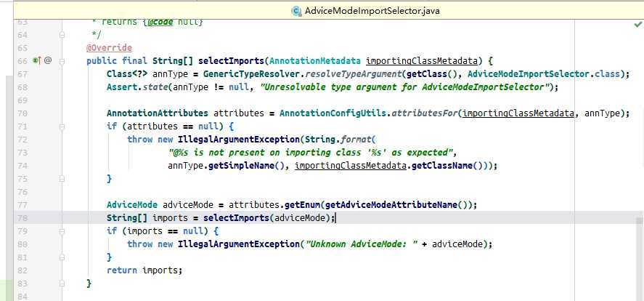644x301 pixels.
Task: Click the line number 84 in the gutter
Action: click(x=23, y=297)
